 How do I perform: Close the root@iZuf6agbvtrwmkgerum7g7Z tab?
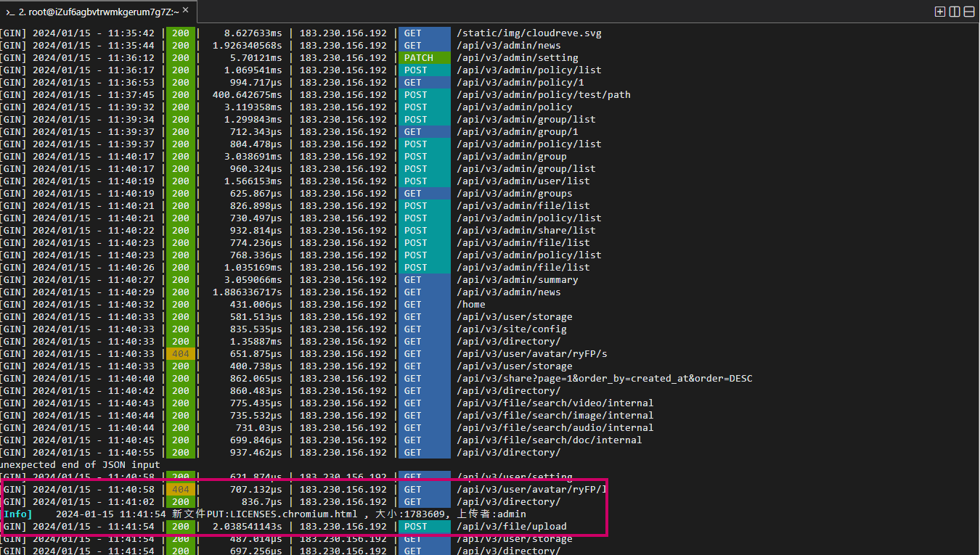tap(185, 11)
